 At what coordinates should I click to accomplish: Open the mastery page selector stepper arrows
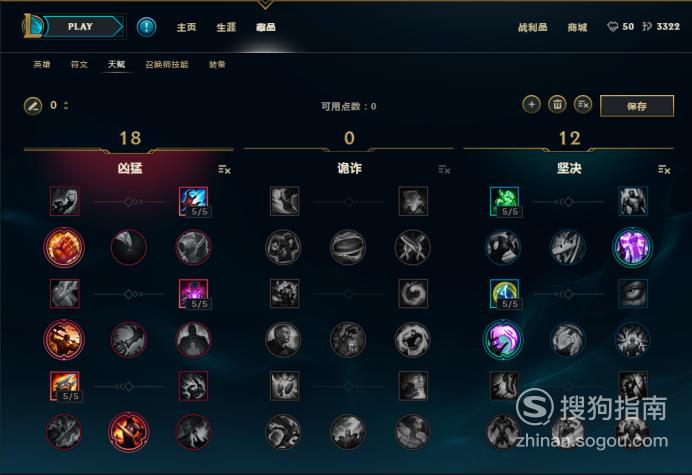(x=66, y=106)
